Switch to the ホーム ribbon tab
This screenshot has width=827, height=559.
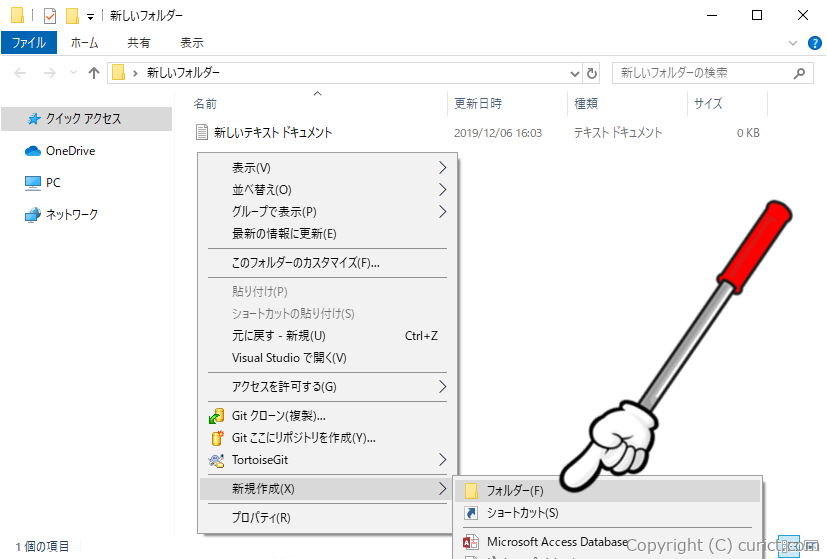(x=84, y=43)
